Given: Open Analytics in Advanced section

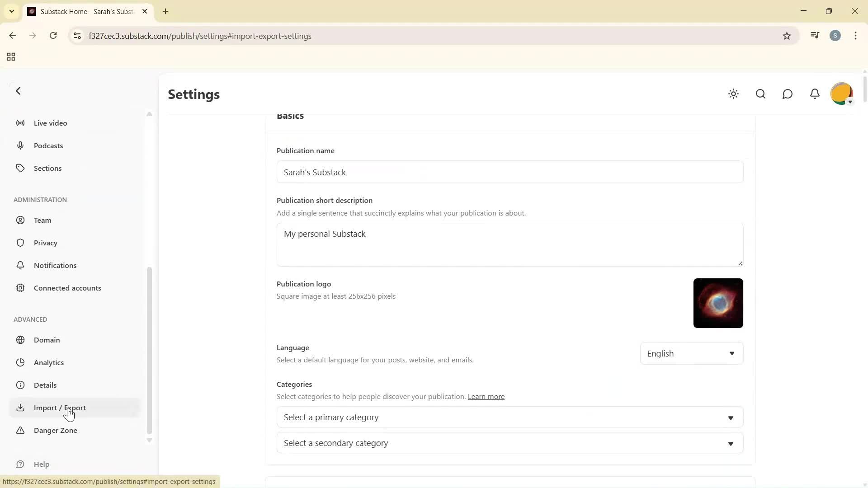Looking at the screenshot, I should coord(48,362).
